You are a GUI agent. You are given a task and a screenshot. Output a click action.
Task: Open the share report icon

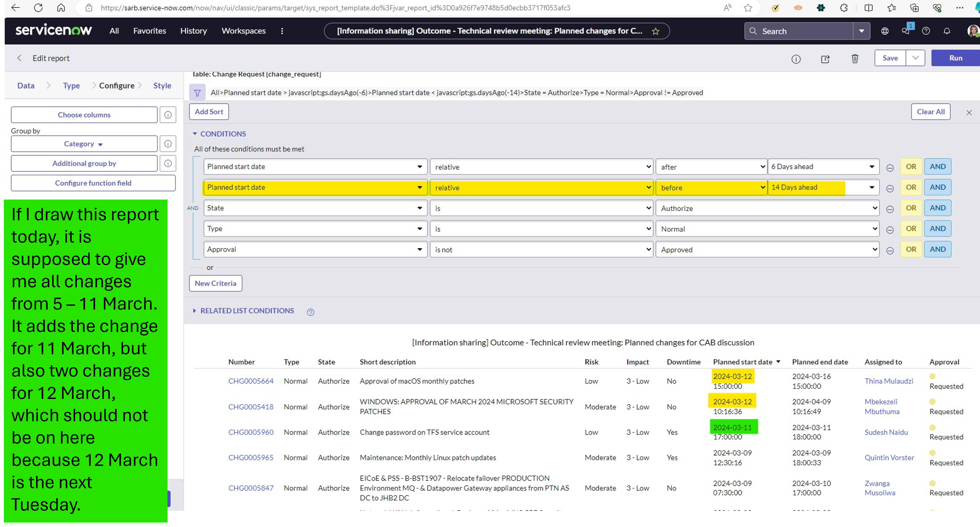click(x=825, y=59)
